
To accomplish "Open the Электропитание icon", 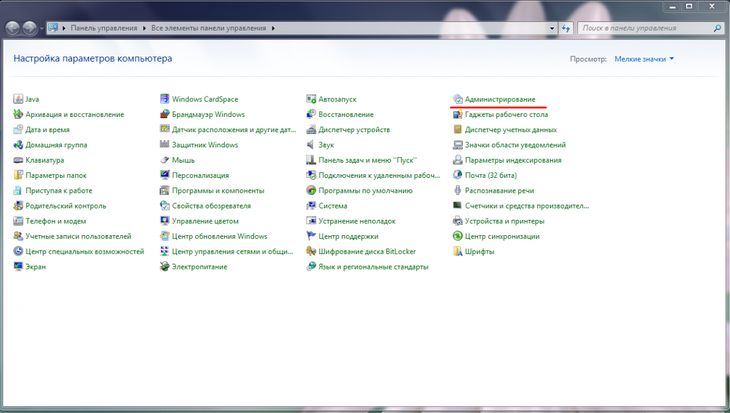I will pyautogui.click(x=165, y=267).
